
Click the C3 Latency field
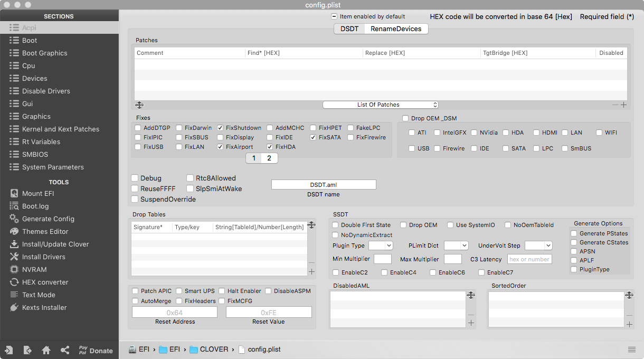coord(529,259)
